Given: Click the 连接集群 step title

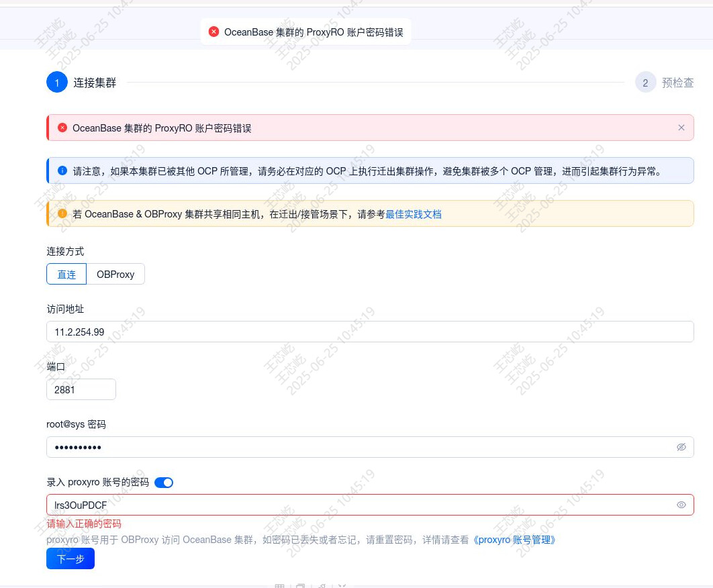Looking at the screenshot, I should [x=95, y=83].
